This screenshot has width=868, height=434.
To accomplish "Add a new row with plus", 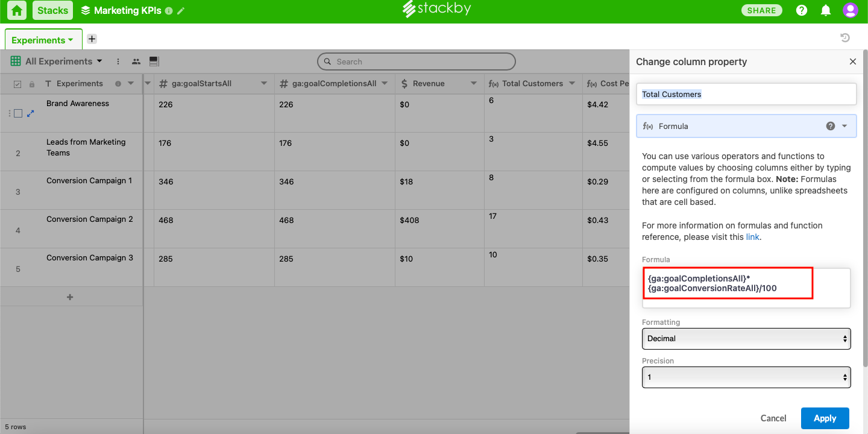I will (70, 297).
